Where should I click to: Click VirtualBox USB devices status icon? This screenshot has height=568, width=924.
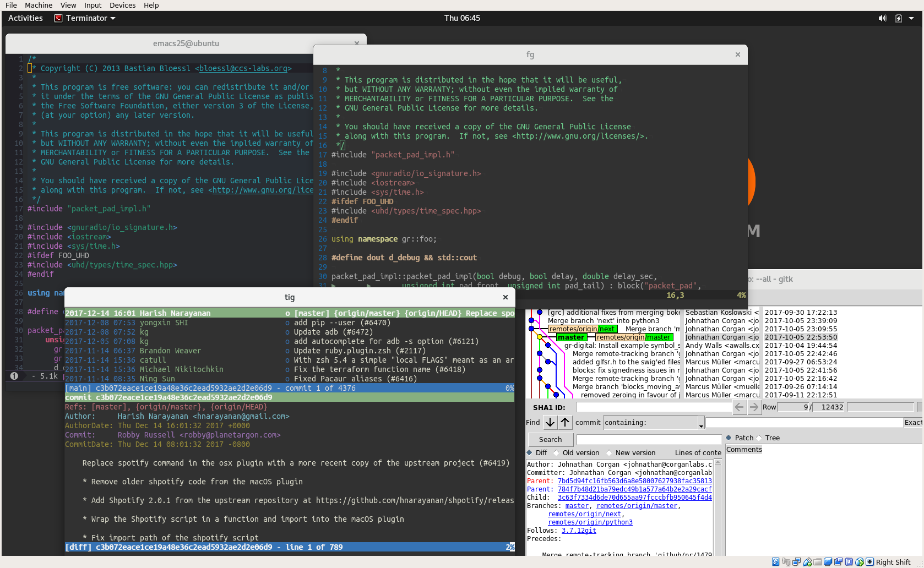click(x=807, y=562)
